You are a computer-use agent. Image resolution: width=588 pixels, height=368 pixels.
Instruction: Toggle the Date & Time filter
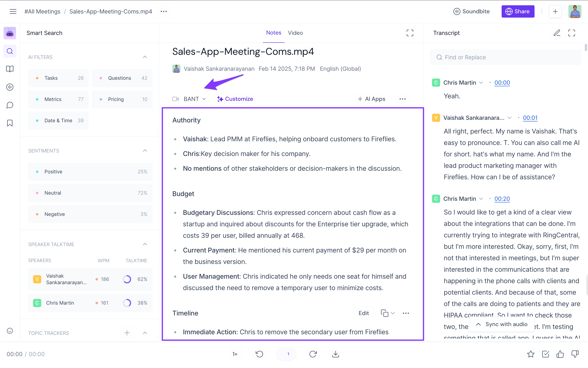click(x=58, y=120)
